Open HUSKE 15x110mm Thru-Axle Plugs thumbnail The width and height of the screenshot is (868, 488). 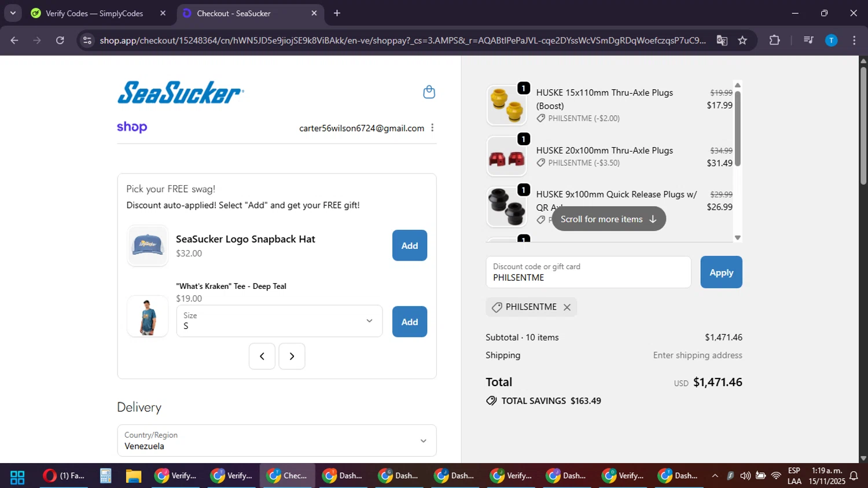click(506, 105)
